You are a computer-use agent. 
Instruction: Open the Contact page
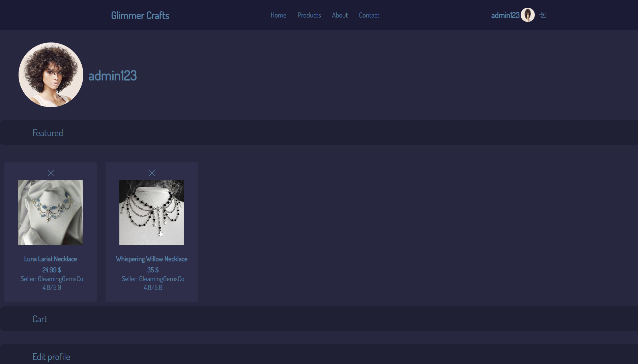pos(369,15)
